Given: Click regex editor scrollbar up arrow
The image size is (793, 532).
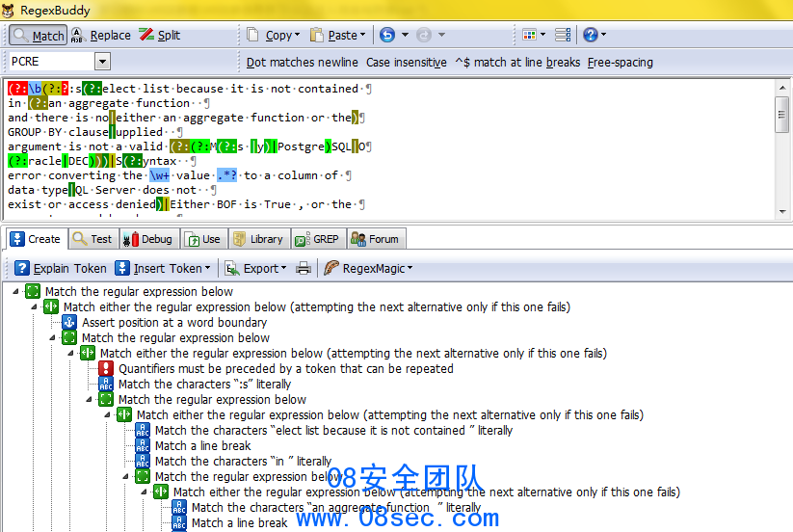Looking at the screenshot, I should point(782,88).
